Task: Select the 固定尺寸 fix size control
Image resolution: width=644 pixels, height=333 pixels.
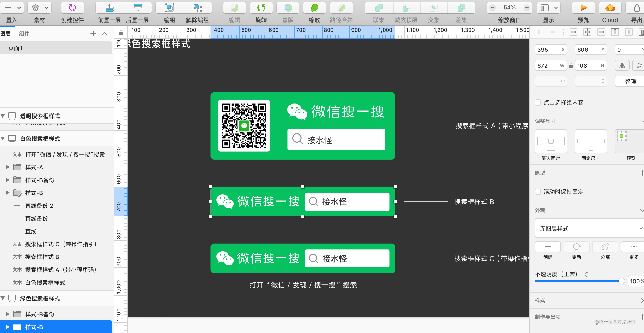Action: click(x=591, y=141)
